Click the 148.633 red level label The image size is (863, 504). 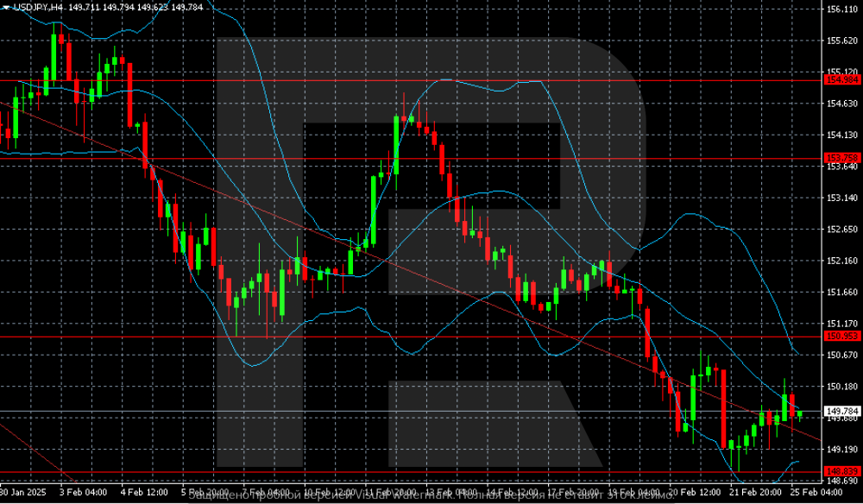point(841,471)
